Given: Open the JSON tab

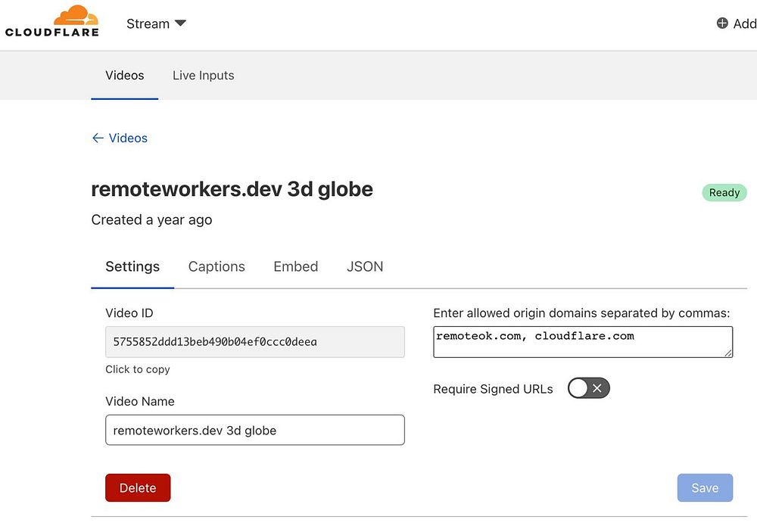Looking at the screenshot, I should (365, 266).
